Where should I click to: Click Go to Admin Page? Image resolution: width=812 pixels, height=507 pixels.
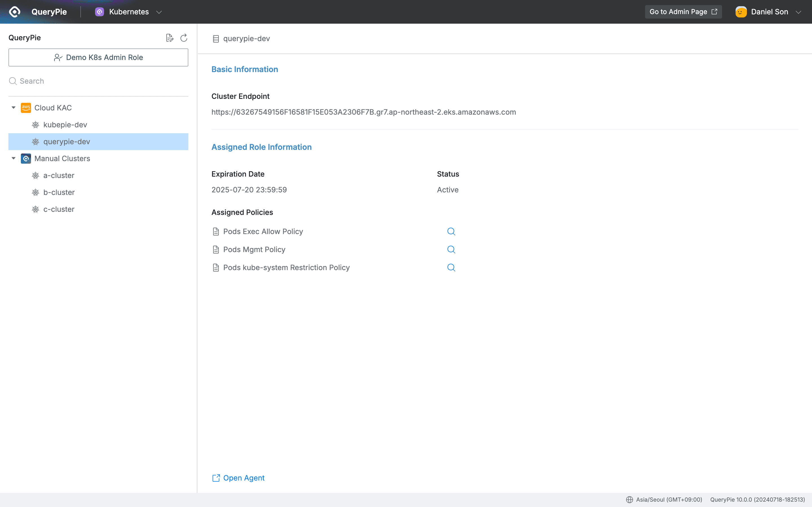pyautogui.click(x=683, y=11)
